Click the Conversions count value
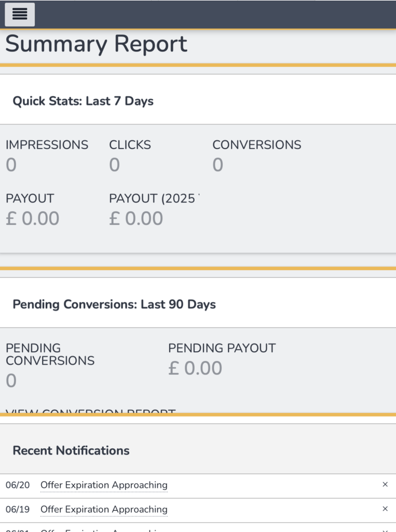 tap(218, 165)
